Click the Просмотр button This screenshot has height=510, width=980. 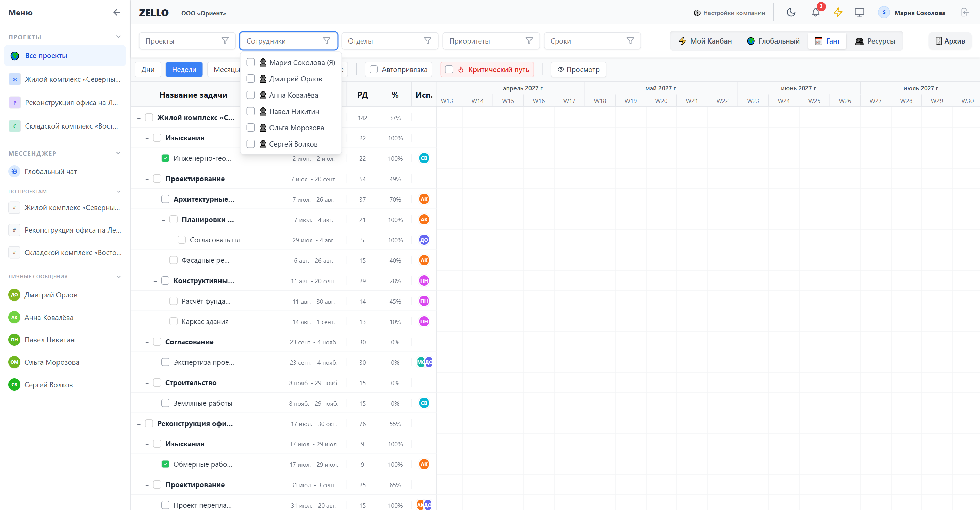pos(578,70)
